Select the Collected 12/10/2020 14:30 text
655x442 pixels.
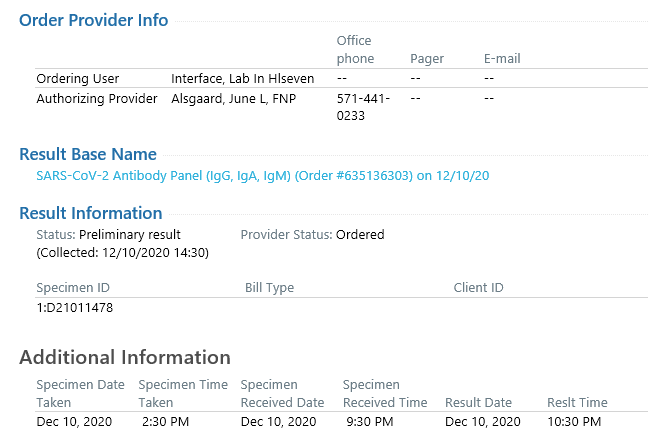pyautogui.click(x=122, y=253)
